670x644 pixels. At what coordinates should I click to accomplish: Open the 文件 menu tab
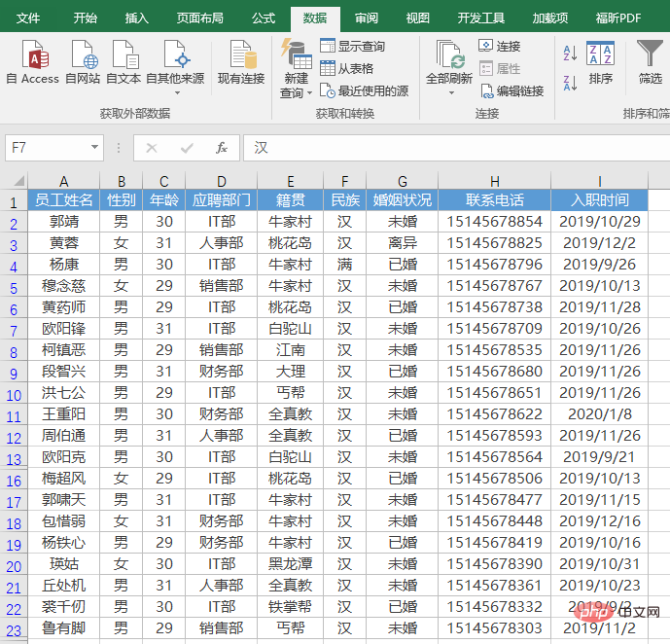pyautogui.click(x=28, y=18)
